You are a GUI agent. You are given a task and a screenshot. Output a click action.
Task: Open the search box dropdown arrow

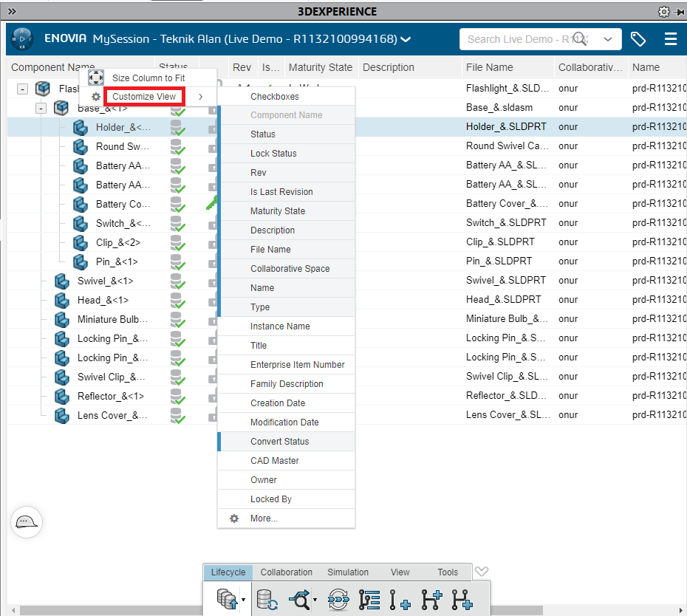coord(608,39)
